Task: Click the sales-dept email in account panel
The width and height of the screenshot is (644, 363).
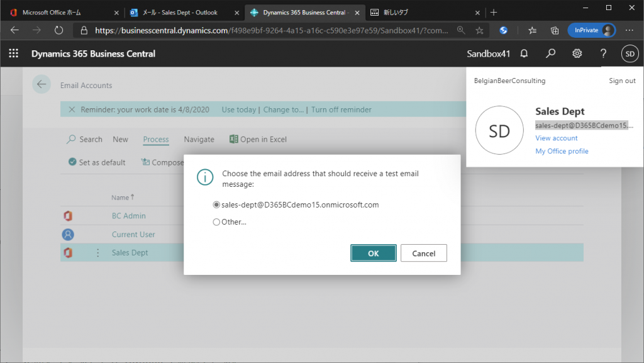Action: point(584,125)
